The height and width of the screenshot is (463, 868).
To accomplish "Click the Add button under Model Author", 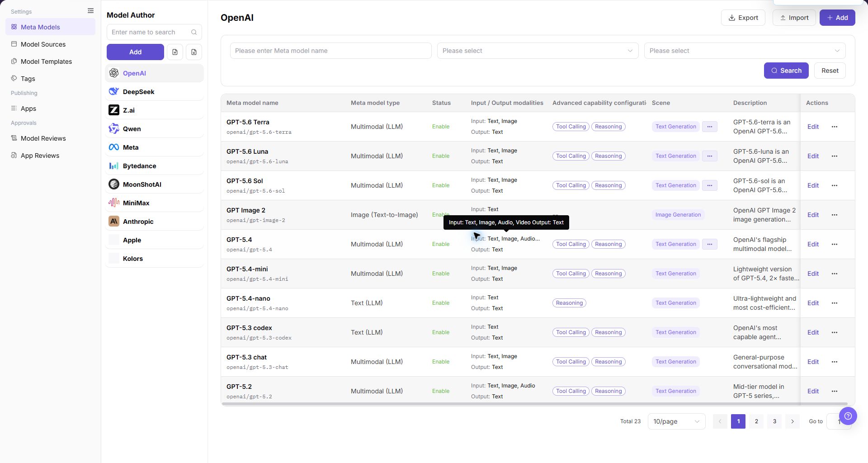I will tap(135, 52).
